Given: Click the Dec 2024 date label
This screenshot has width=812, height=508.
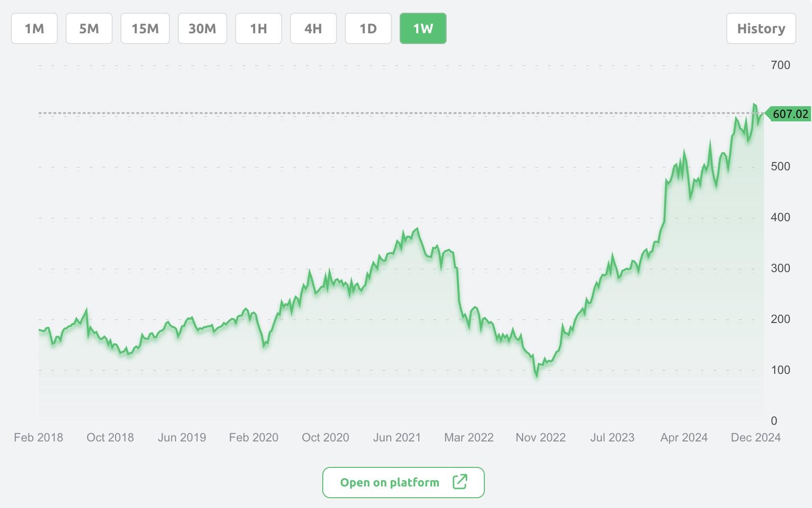Looking at the screenshot, I should [x=756, y=438].
